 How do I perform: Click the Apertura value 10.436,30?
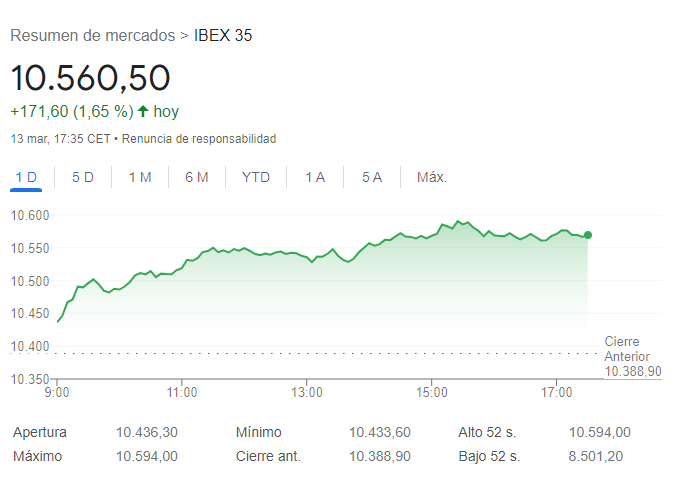tap(147, 433)
